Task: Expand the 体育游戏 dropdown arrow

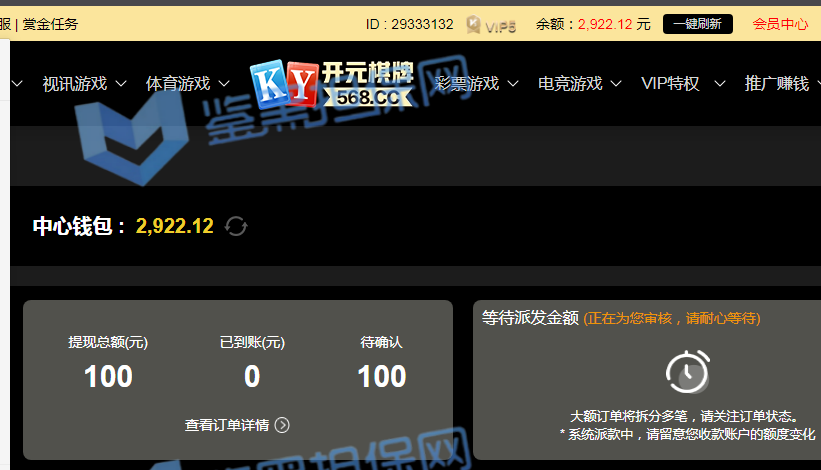Action: tap(224, 84)
